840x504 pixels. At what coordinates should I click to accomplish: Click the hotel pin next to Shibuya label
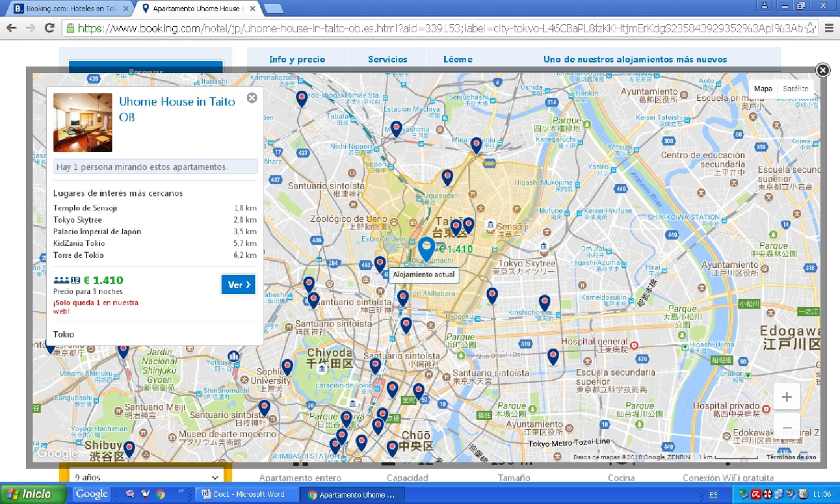(x=129, y=448)
